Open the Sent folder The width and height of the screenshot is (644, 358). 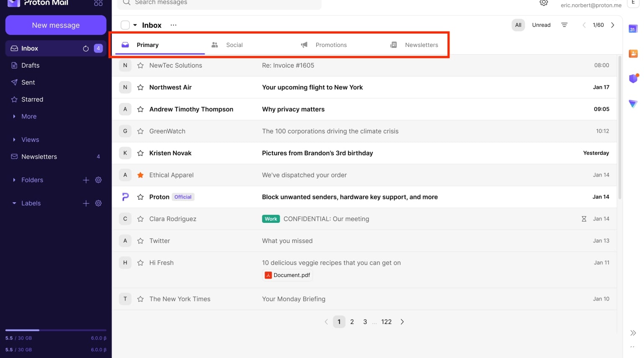coord(56,83)
